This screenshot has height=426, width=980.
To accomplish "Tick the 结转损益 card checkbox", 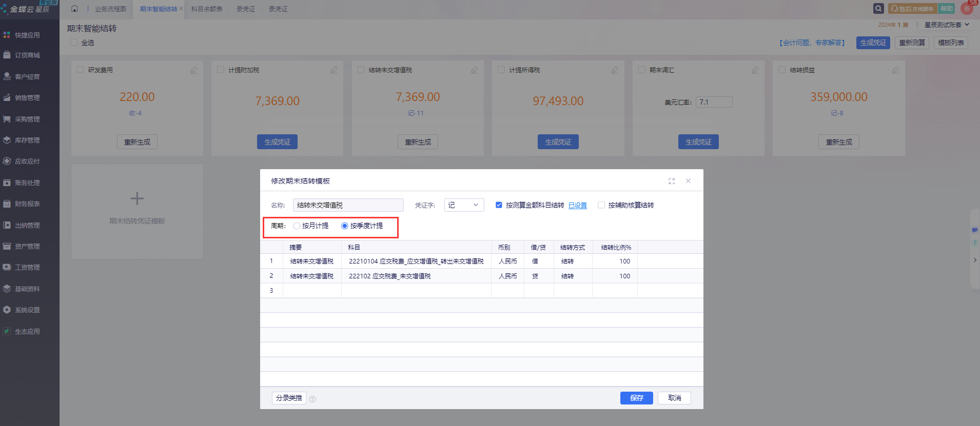I will [x=782, y=70].
